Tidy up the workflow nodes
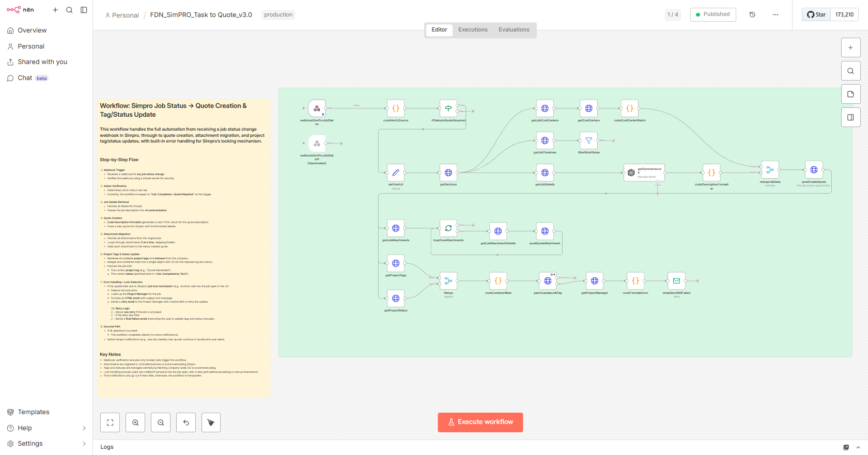868x455 pixels. tap(211, 422)
